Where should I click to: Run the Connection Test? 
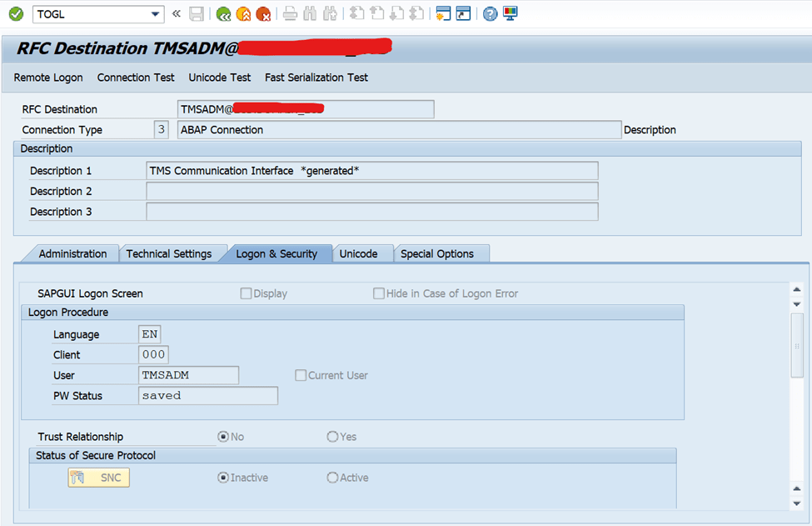[x=136, y=78]
